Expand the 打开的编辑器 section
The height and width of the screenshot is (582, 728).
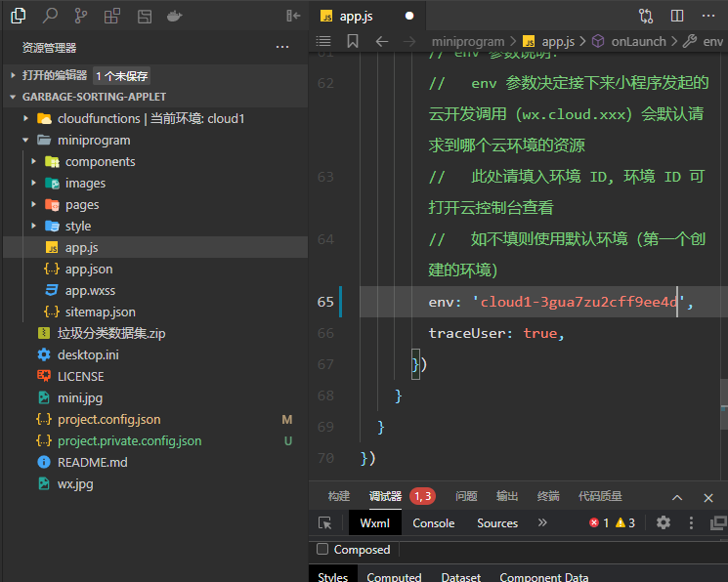13,75
